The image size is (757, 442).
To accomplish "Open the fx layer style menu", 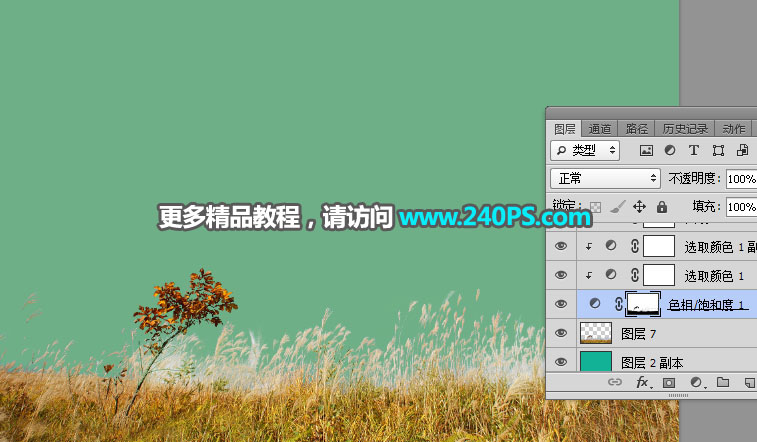I will 643,382.
